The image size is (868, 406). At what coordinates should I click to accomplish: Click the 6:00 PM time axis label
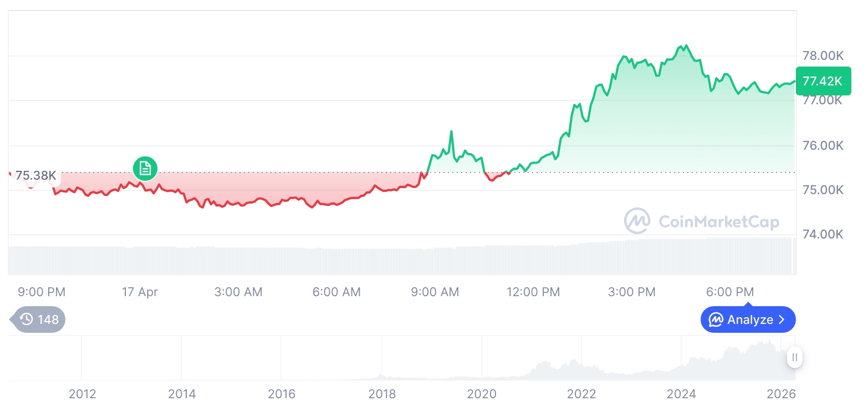729,292
